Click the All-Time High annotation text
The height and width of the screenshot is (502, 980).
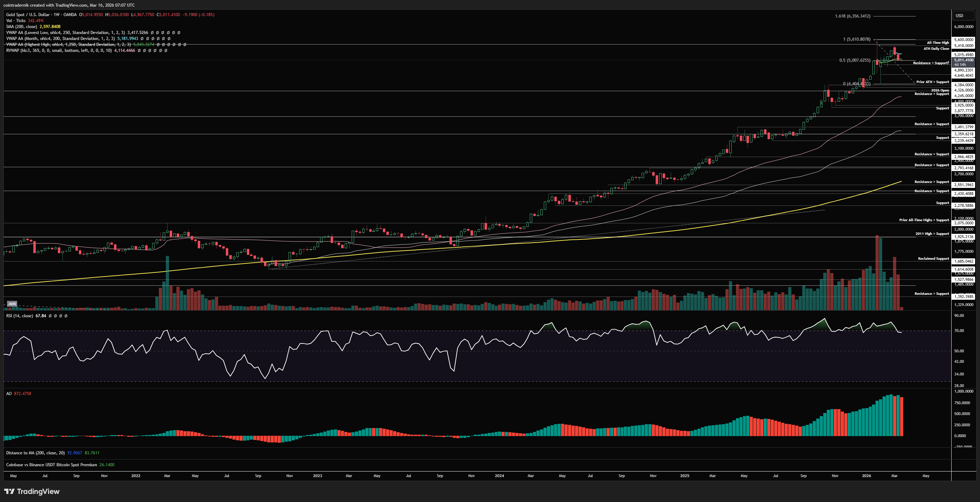pyautogui.click(x=938, y=43)
